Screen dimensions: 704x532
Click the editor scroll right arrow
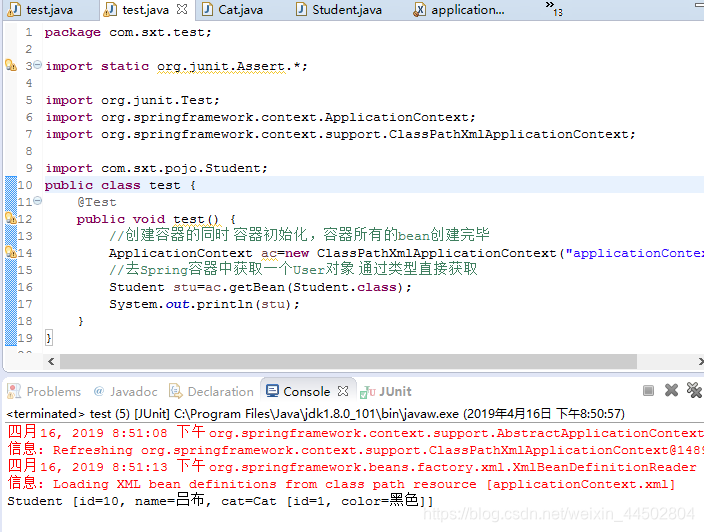(x=700, y=361)
